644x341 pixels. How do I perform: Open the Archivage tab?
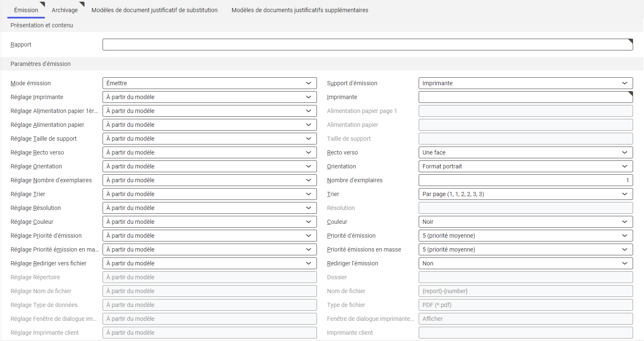(65, 10)
